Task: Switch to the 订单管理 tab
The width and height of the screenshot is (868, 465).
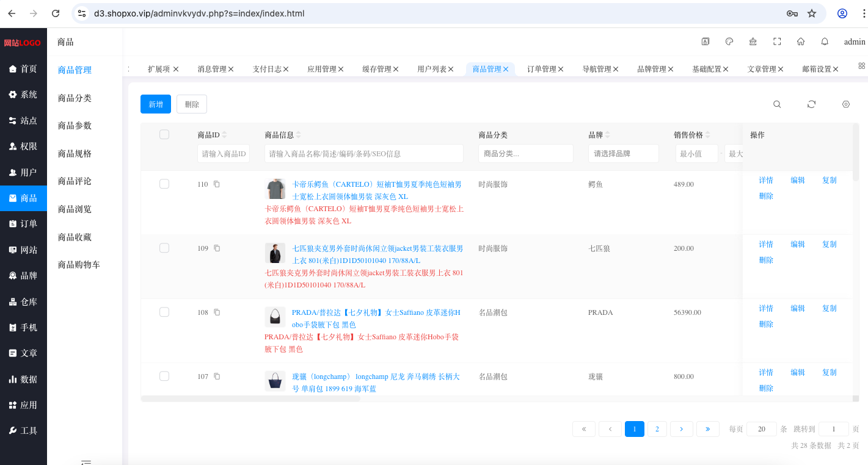Action: [542, 69]
